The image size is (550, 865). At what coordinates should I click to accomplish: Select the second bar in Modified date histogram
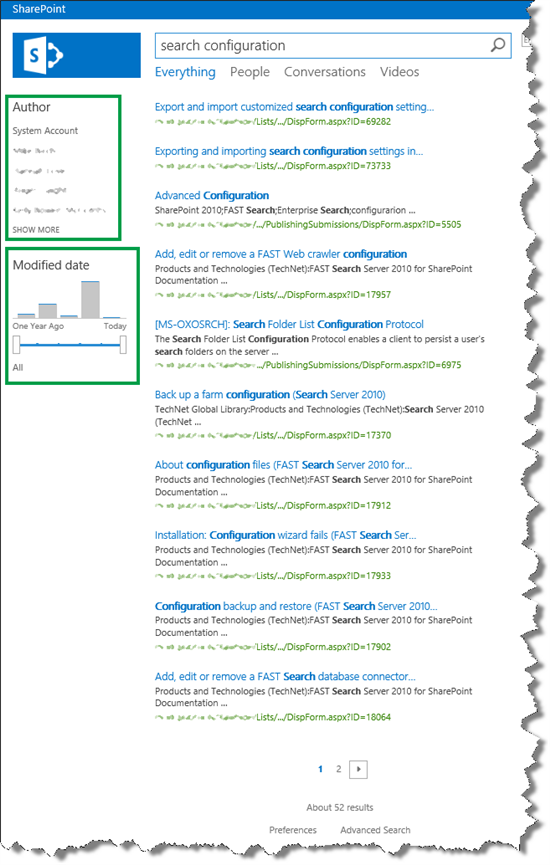pos(47,311)
